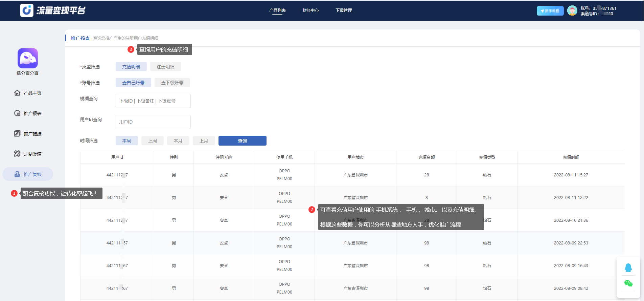Viewport: 644px width, 301px height.
Task: Click timestamp 2022-08-09 22:53
Action: point(571,243)
